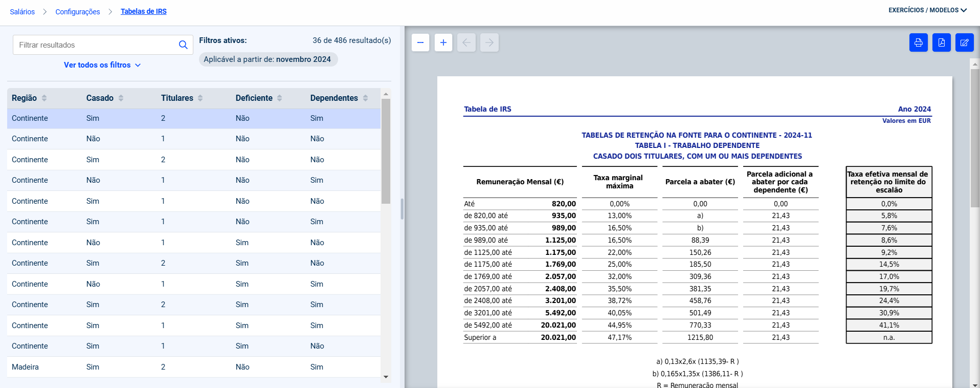
Task: Export the IRS table as PDF
Action: [x=942, y=42]
